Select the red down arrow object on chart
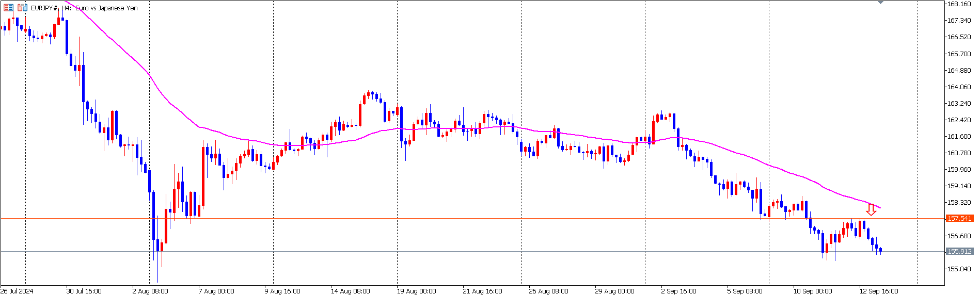Screen dimensions: 980x295 [x=871, y=209]
